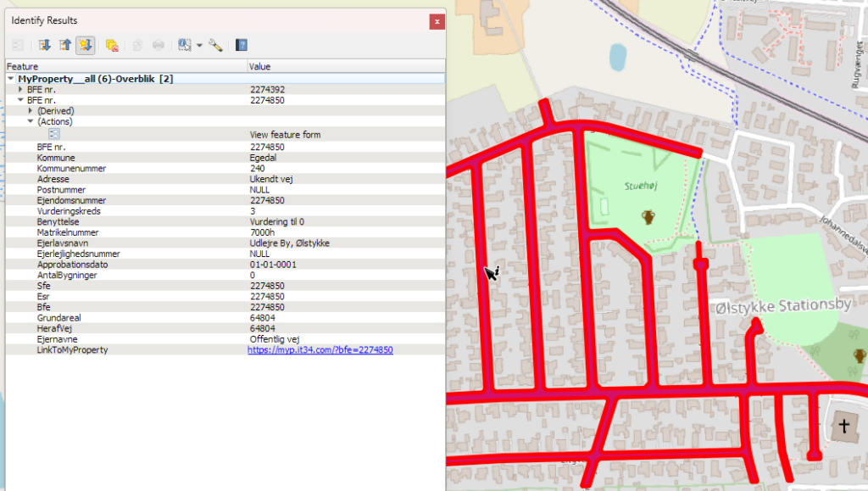Clear the identify results
Image resolution: width=868 pixels, height=491 pixels.
tap(112, 45)
